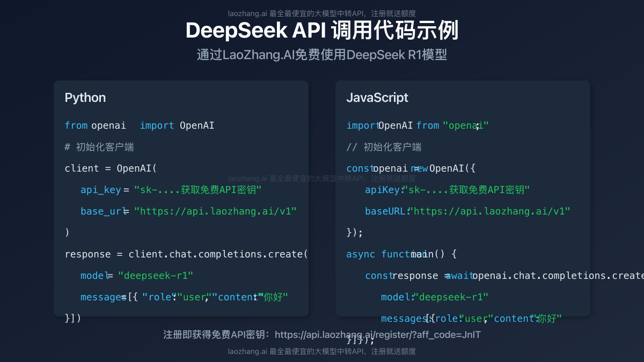Click the Python line "from openai import OpenAI"
The image size is (644, 362).
coord(140,125)
